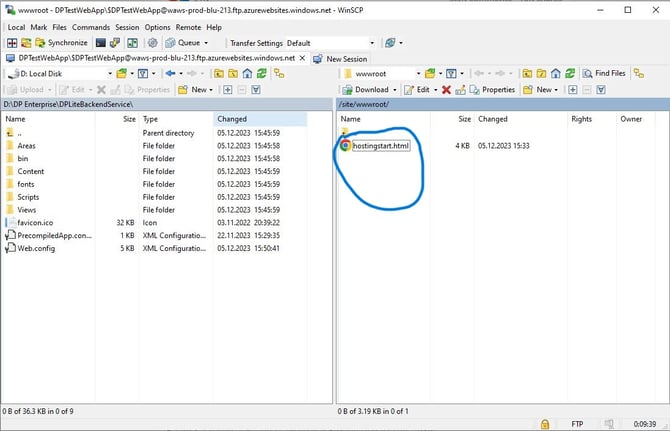Open the Session menu
Screen dimensions: 670x431
click(127, 27)
